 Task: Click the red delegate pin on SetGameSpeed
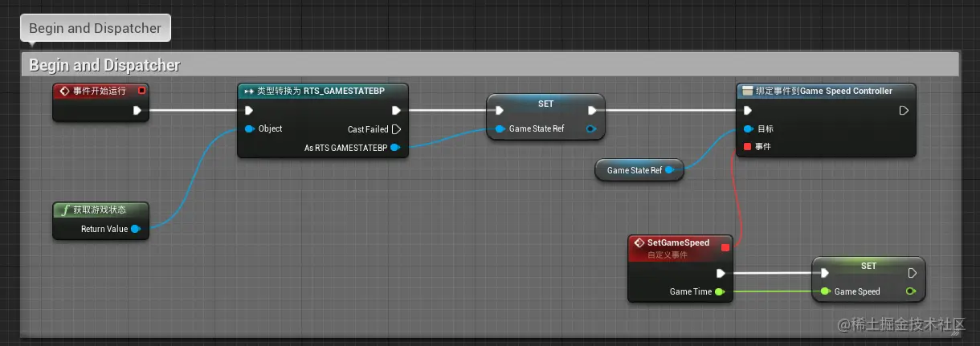(x=725, y=248)
